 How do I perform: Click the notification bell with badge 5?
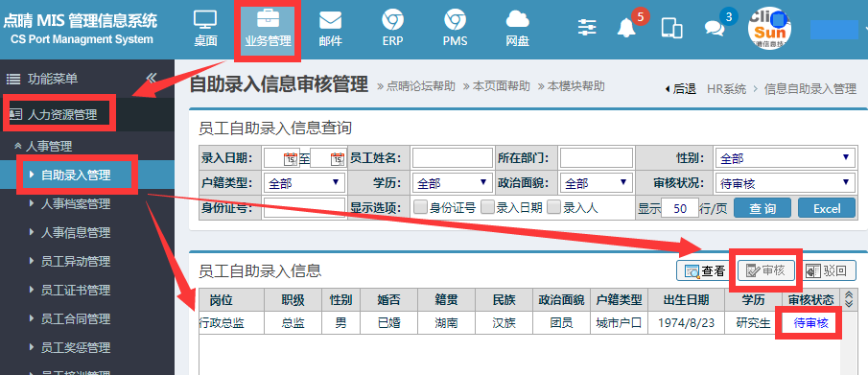626,27
